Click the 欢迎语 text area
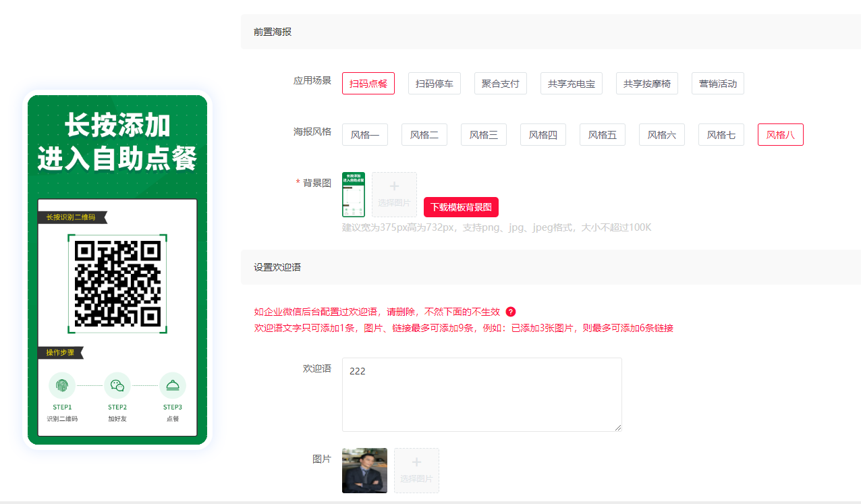The width and height of the screenshot is (861, 504). 482,395
